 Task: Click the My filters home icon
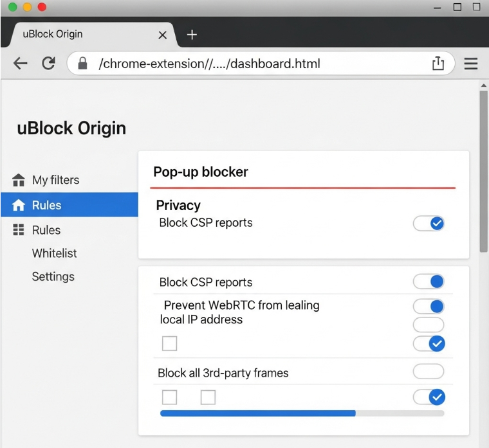tap(19, 180)
